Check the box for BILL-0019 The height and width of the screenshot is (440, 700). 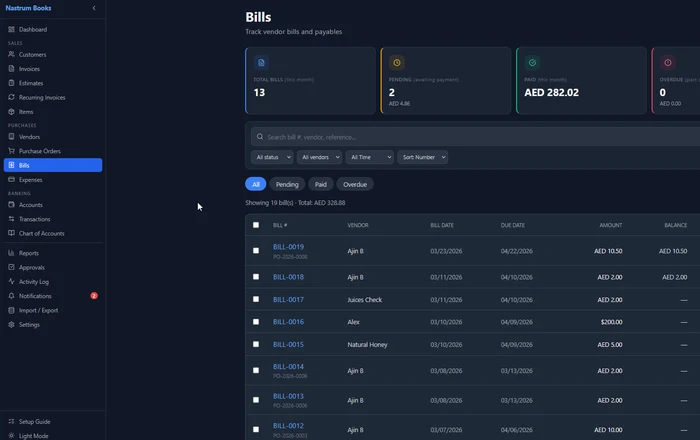point(256,251)
